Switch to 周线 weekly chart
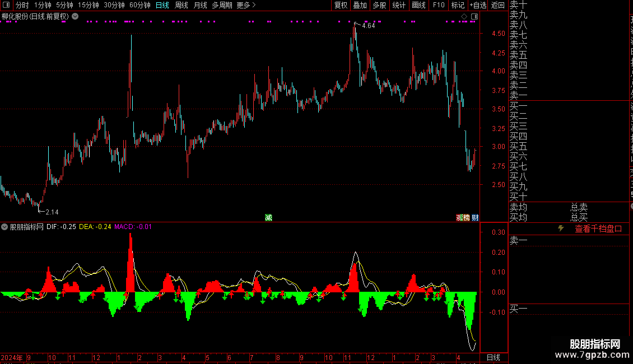 click(x=181, y=5)
